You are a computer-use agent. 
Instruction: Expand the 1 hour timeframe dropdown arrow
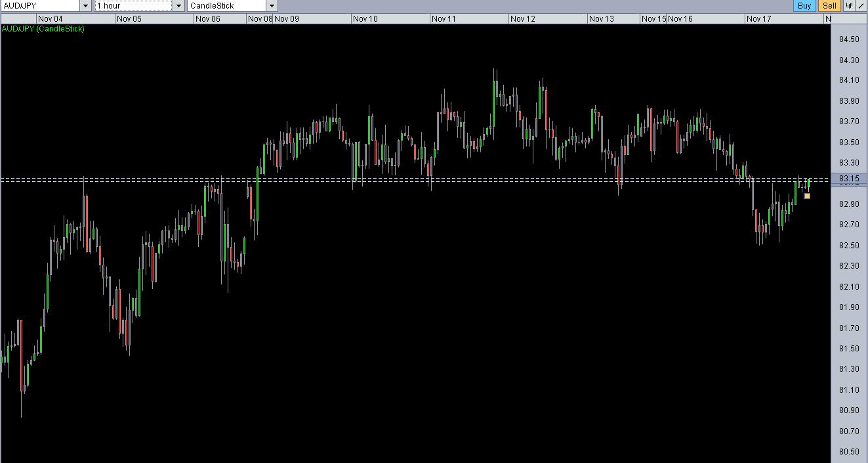[x=179, y=6]
